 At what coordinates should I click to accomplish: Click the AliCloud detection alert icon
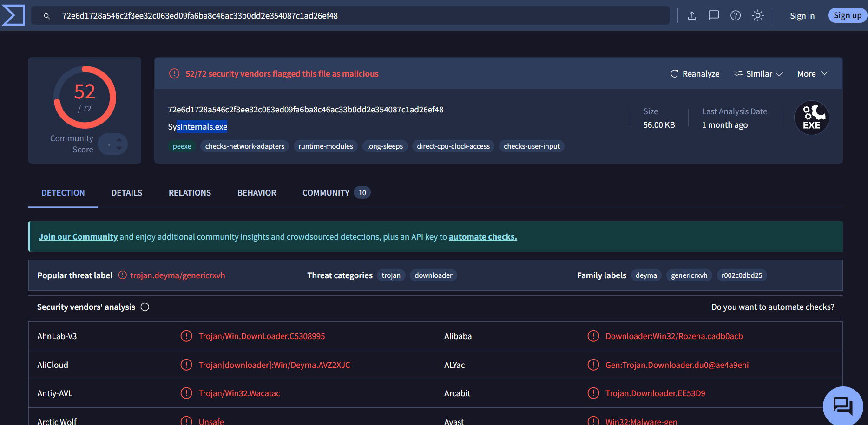point(186,365)
